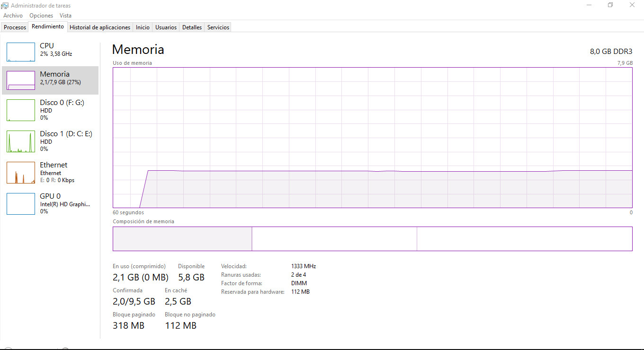Switch to the Procesos tab
Image resolution: width=644 pixels, height=350 pixels.
[x=15, y=27]
